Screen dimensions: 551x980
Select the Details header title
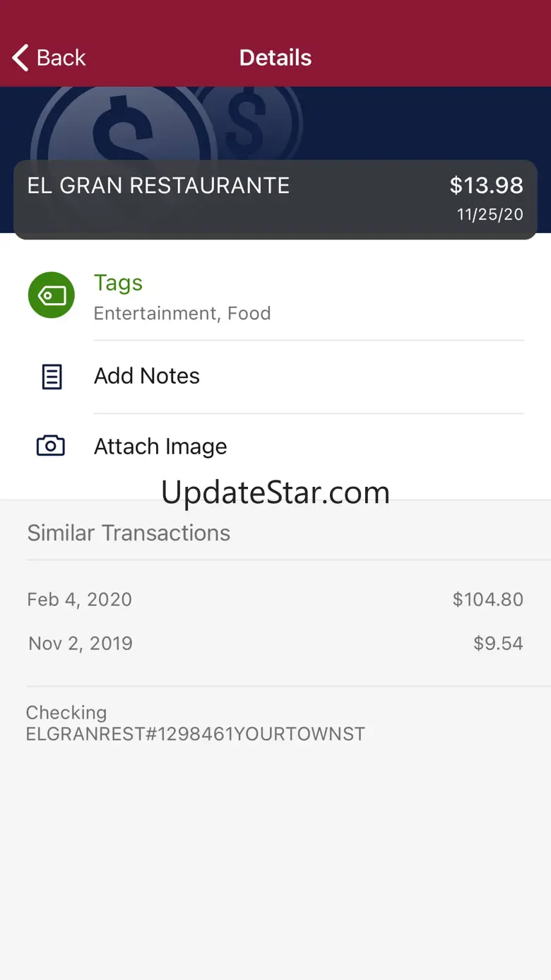click(275, 58)
